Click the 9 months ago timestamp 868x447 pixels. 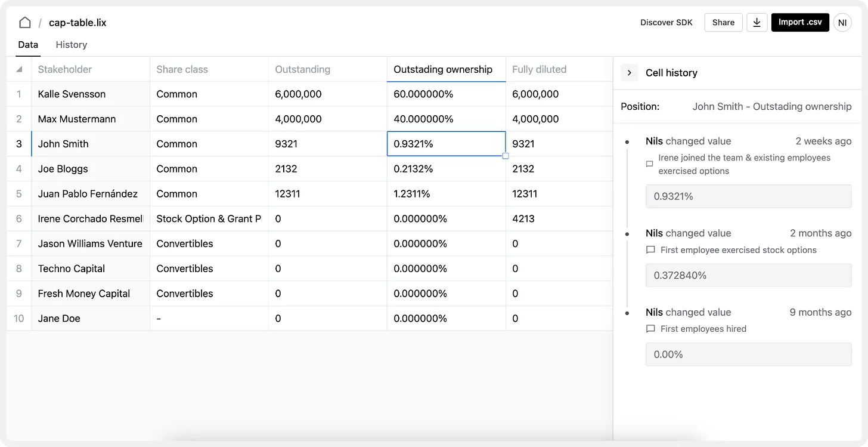(x=820, y=312)
